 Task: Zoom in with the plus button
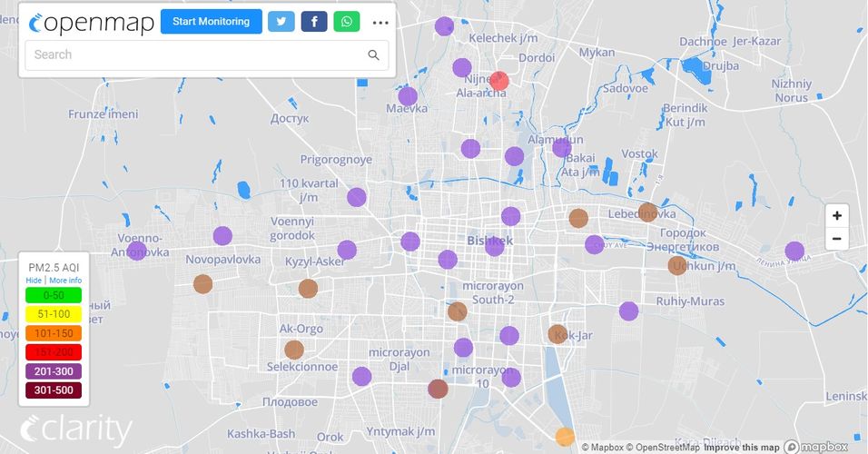pyautogui.click(x=836, y=216)
